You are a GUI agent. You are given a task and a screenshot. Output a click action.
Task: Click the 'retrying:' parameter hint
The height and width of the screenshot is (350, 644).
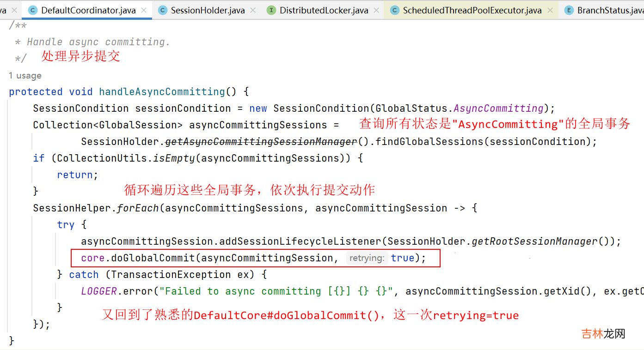coord(367,258)
